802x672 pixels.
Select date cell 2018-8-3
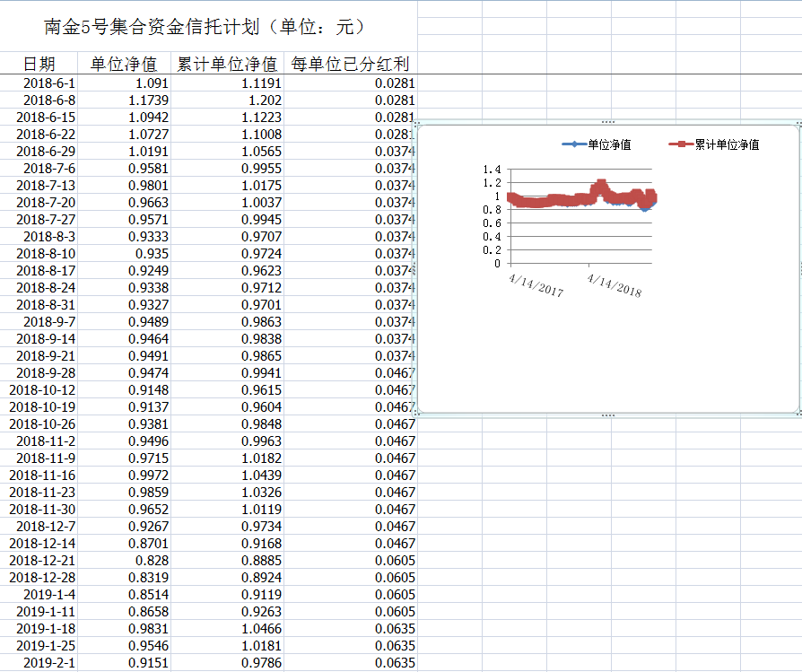(39, 236)
